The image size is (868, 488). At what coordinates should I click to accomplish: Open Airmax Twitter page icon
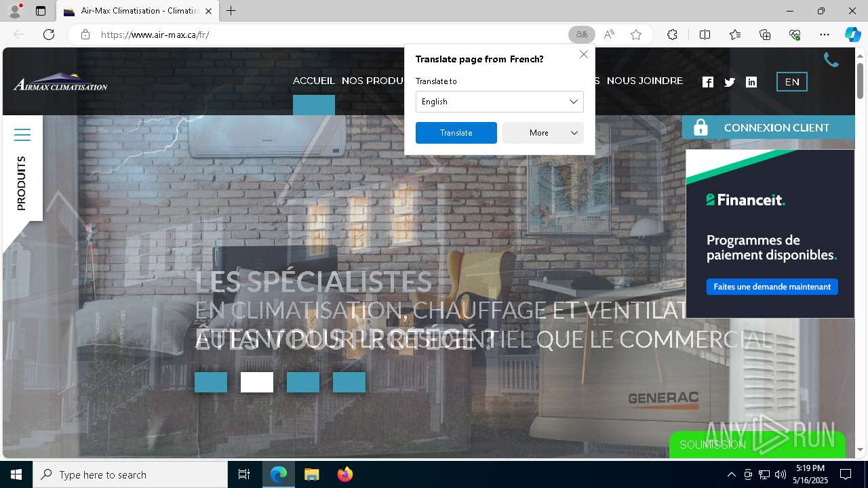[730, 82]
